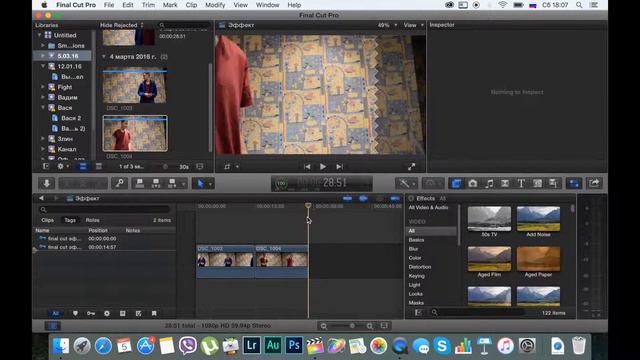Open the File menu

click(109, 5)
